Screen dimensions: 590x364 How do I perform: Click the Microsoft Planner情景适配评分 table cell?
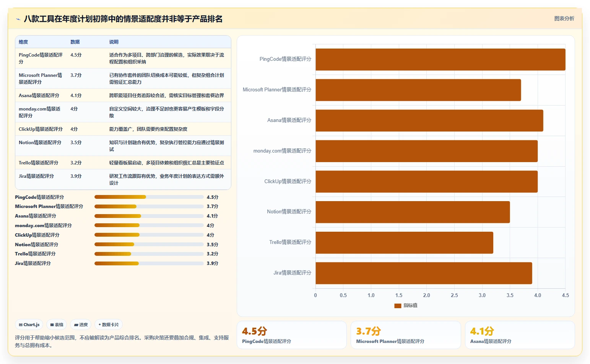tap(41, 79)
